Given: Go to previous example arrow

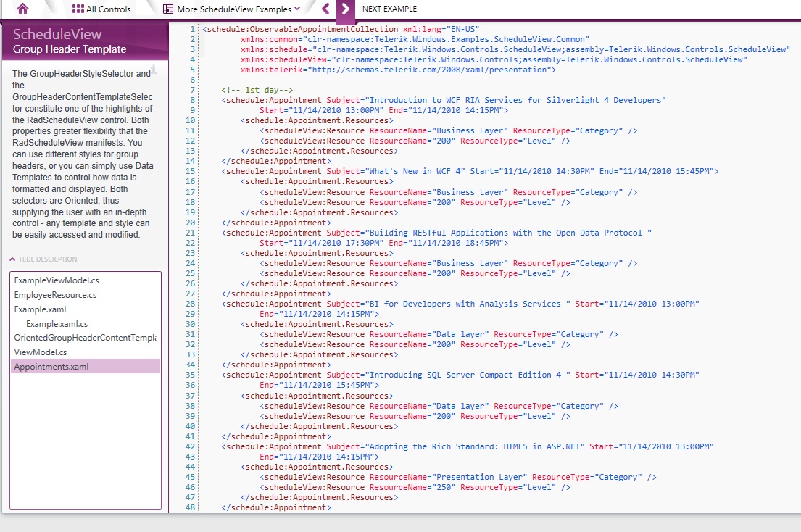Looking at the screenshot, I should pyautogui.click(x=326, y=9).
